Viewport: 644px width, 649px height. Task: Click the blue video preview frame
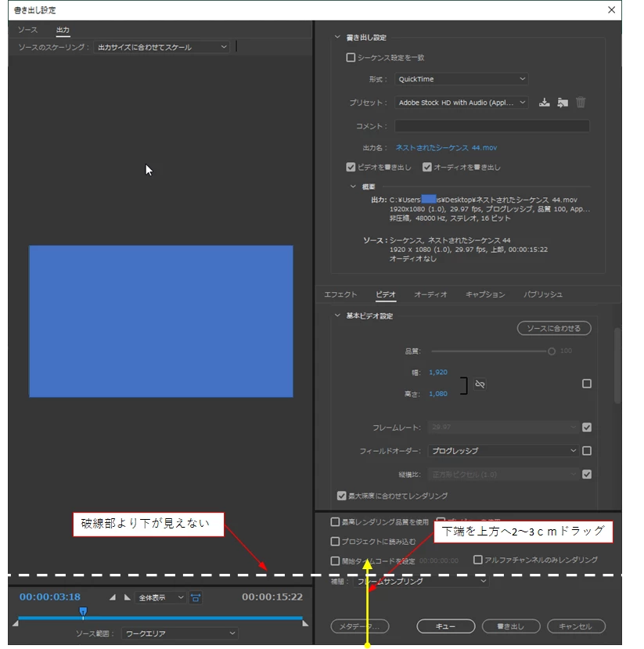tap(161, 321)
